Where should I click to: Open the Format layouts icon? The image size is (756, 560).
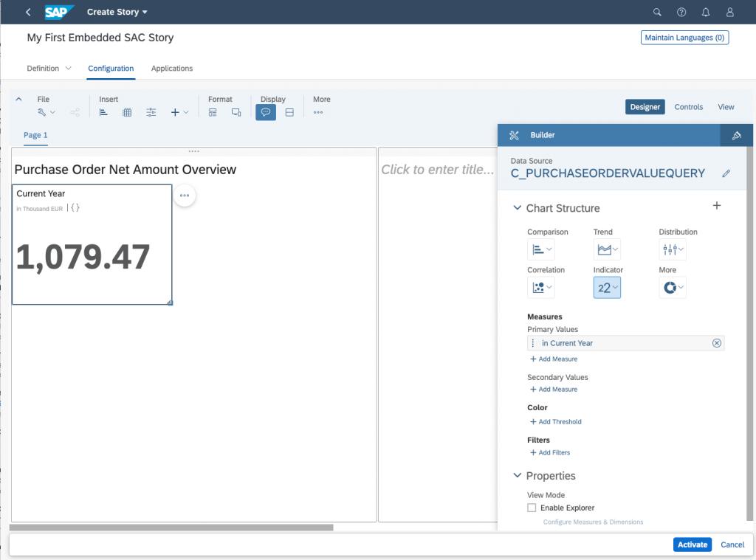213,112
